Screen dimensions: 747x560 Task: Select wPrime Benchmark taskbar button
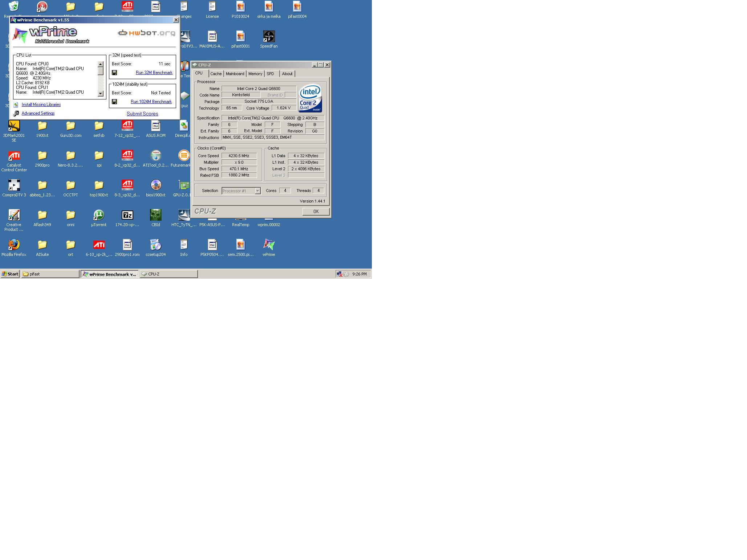[x=110, y=274]
